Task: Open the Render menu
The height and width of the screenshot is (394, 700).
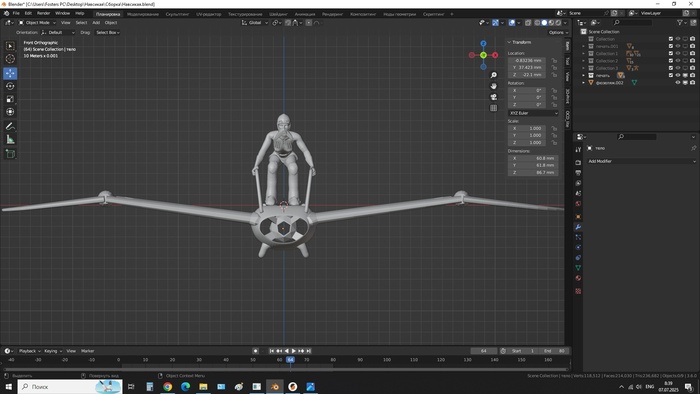Action: 43,13
